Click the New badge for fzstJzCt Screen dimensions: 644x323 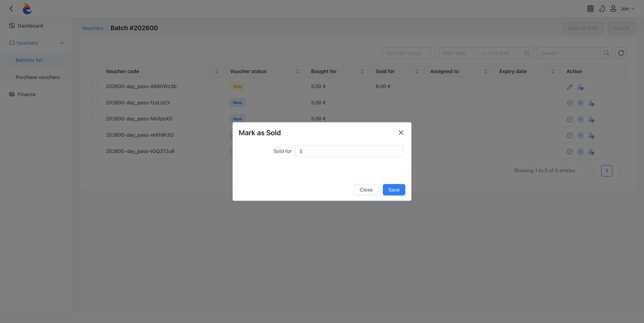click(237, 103)
